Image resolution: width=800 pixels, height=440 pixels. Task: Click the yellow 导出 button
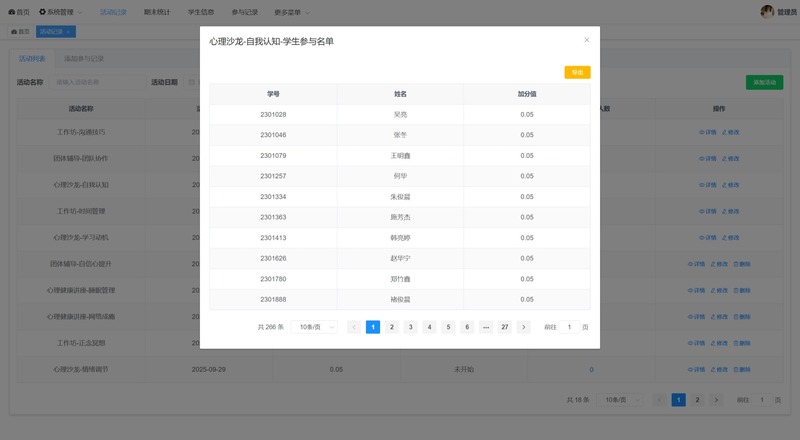[x=577, y=72]
